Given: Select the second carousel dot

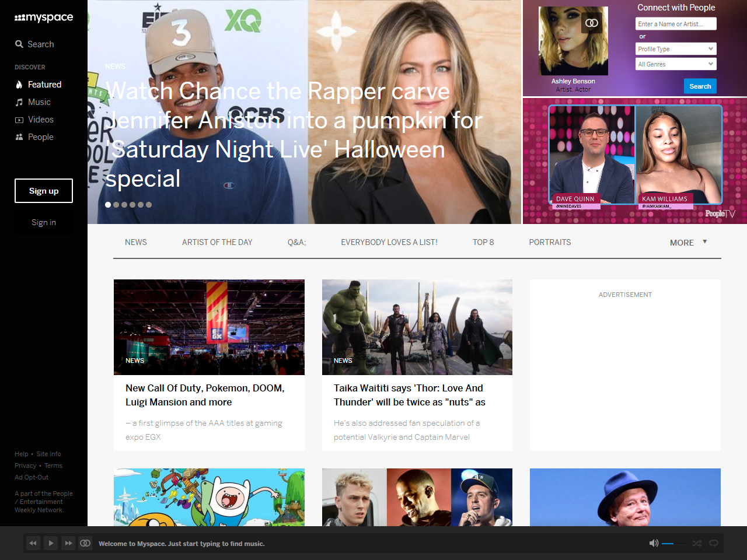Looking at the screenshot, I should 116,205.
